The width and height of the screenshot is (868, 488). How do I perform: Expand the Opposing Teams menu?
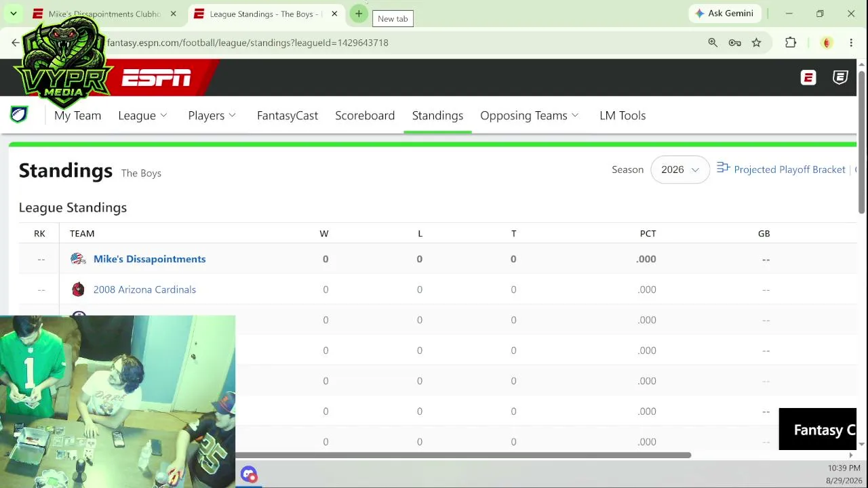[529, 115]
